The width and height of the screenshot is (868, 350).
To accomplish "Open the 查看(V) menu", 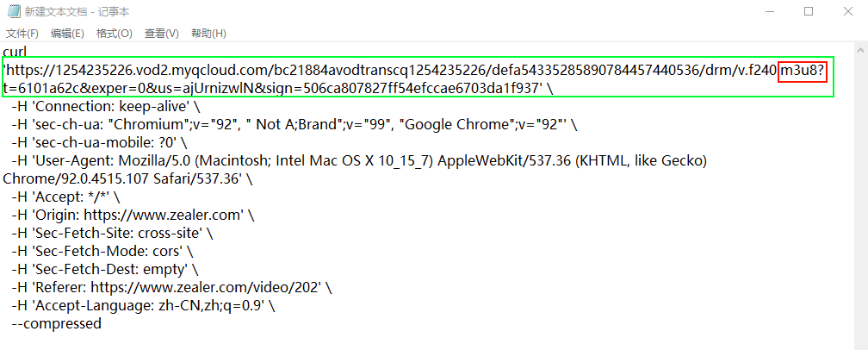I will [x=161, y=34].
